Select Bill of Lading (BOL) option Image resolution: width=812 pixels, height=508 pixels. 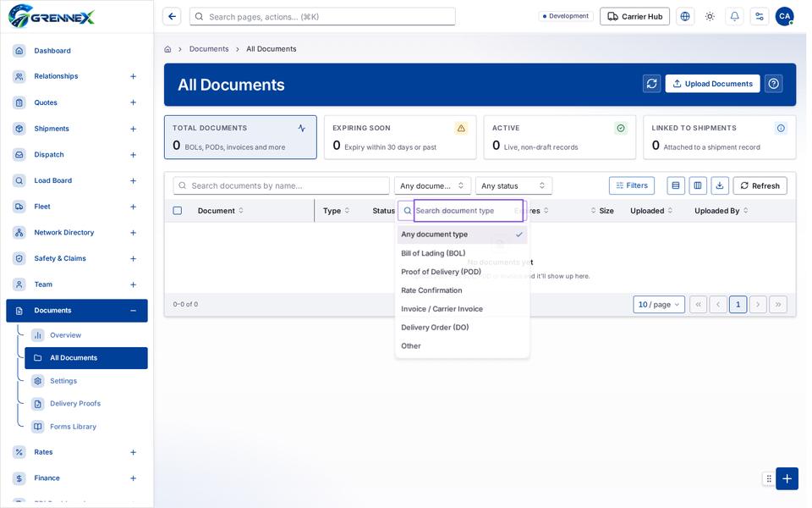point(462,253)
